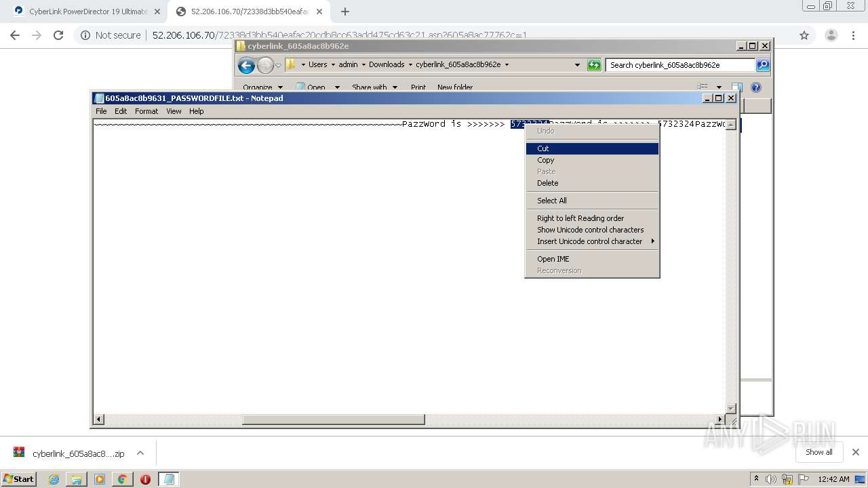Choose Select All in context menu

tap(592, 201)
